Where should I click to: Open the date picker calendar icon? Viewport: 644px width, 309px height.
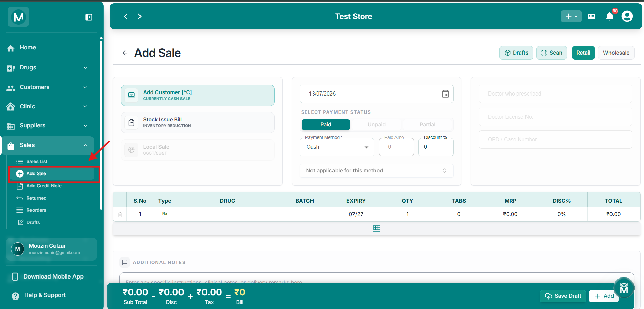tap(445, 94)
